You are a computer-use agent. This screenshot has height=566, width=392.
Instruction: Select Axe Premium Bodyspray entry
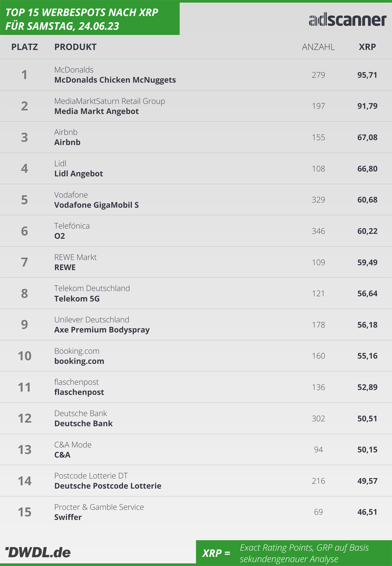[102, 330]
